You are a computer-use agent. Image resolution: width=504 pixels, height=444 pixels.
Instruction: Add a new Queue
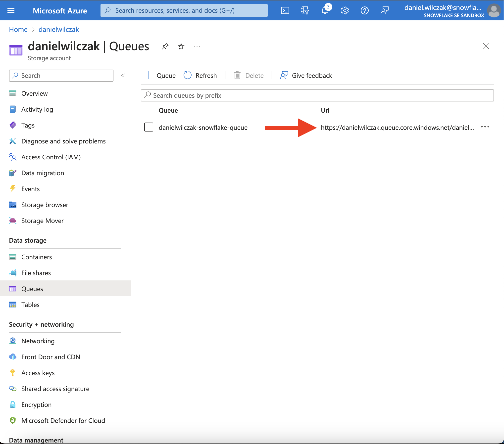coord(160,75)
